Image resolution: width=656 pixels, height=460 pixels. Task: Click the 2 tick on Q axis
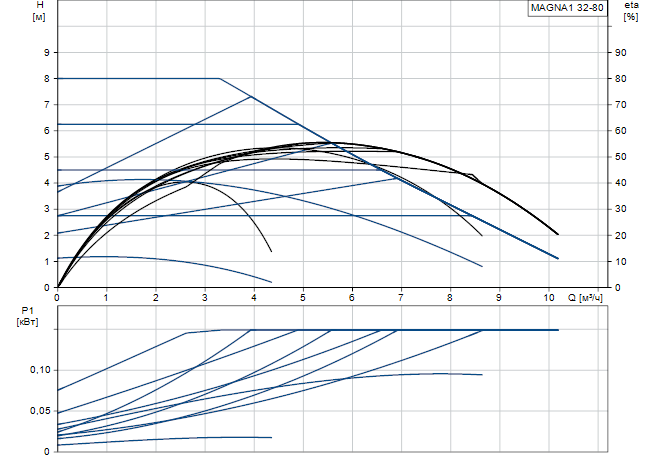[156, 297]
